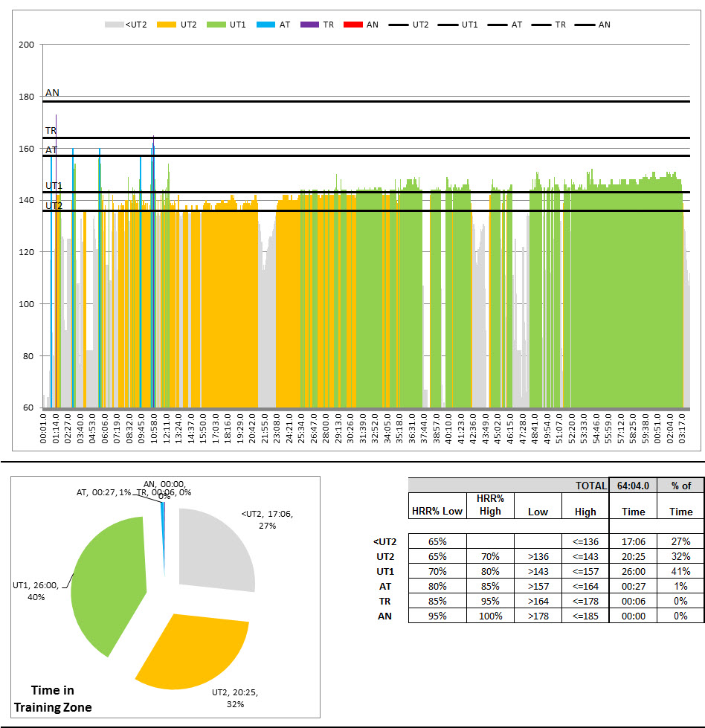Select the 64:04.0 total time cell
The height and width of the screenshot is (728, 705).
[633, 486]
